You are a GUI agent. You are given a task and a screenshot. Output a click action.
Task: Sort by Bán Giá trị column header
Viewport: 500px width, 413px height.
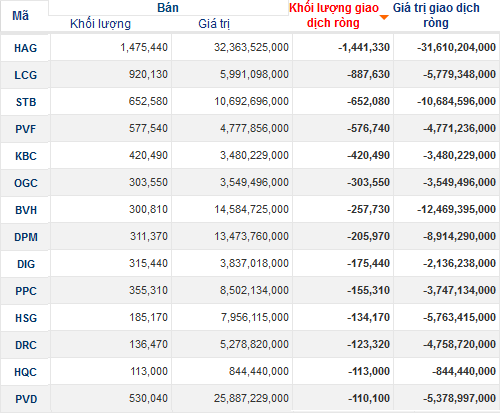(214, 24)
